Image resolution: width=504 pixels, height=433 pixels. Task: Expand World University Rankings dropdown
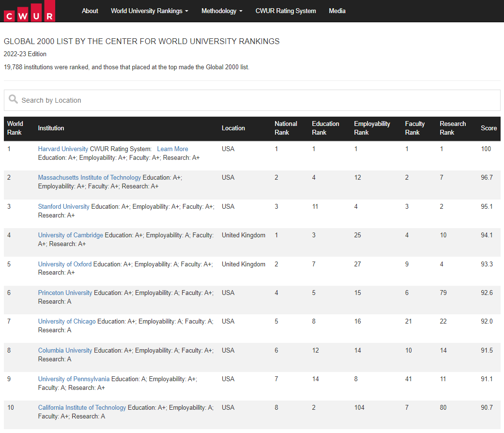pos(149,11)
